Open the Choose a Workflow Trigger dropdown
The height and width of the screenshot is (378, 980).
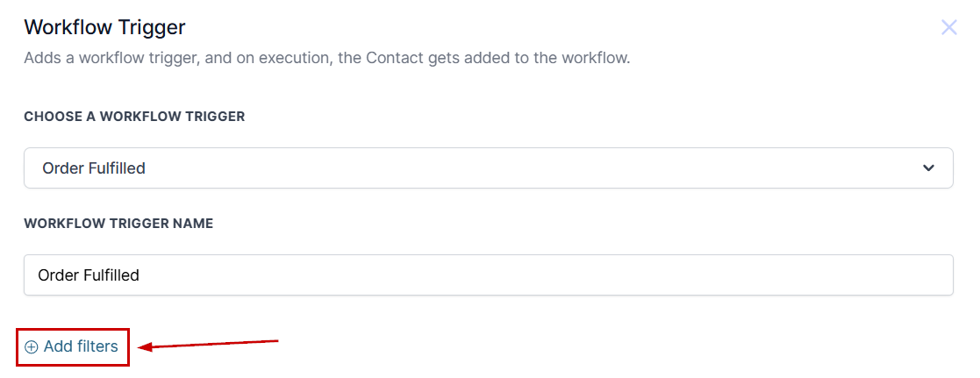click(488, 168)
